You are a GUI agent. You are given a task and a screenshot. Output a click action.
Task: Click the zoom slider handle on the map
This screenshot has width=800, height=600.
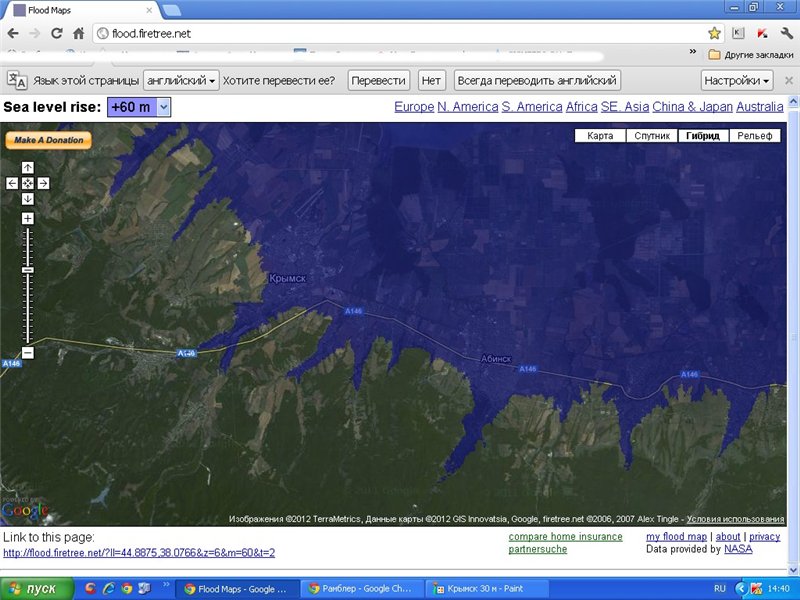click(x=28, y=270)
